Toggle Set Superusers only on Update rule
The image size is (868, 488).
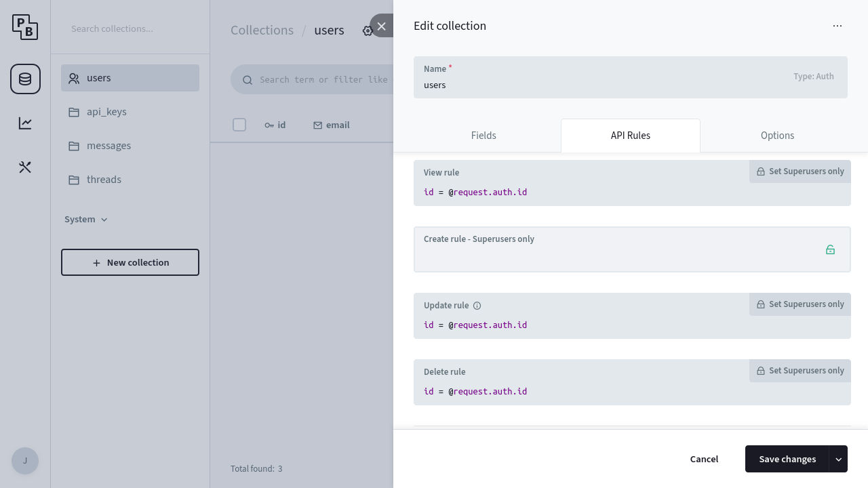(800, 304)
